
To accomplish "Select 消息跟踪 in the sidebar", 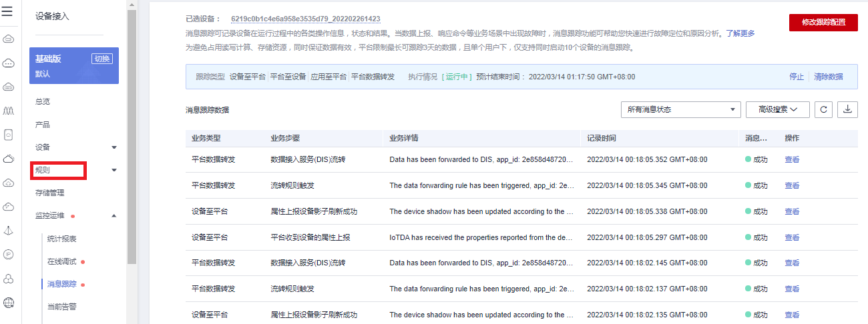I will (x=62, y=285).
